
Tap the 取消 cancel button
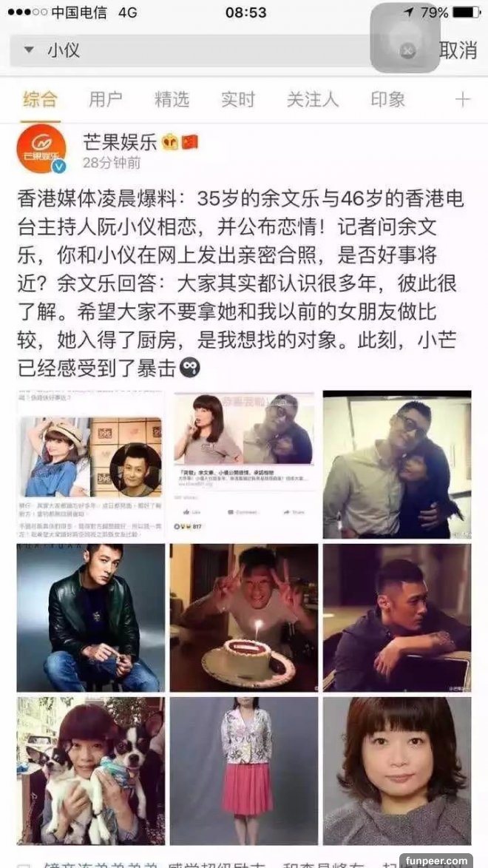coord(458,50)
